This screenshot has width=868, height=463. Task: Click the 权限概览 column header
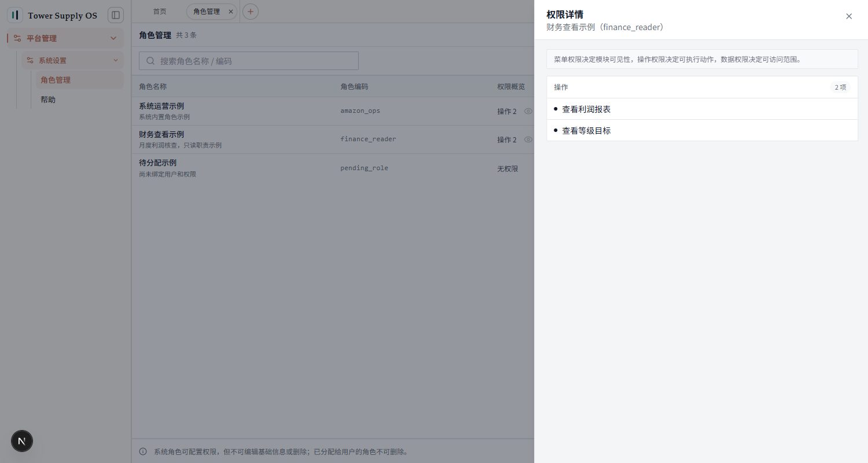(511, 86)
